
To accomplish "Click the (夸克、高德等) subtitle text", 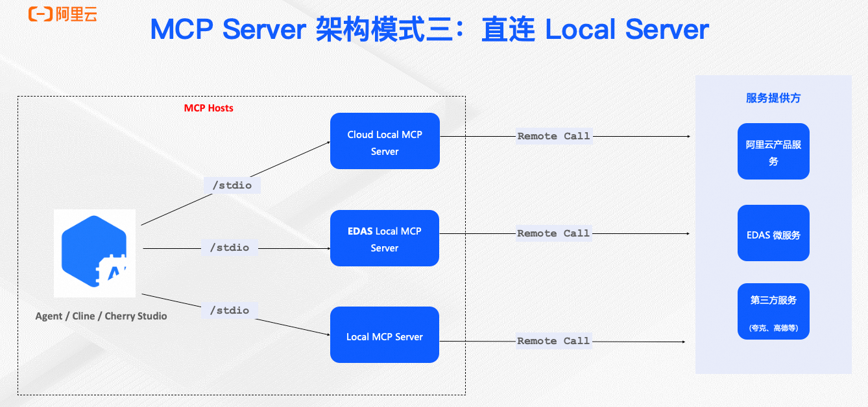I will 773,329.
